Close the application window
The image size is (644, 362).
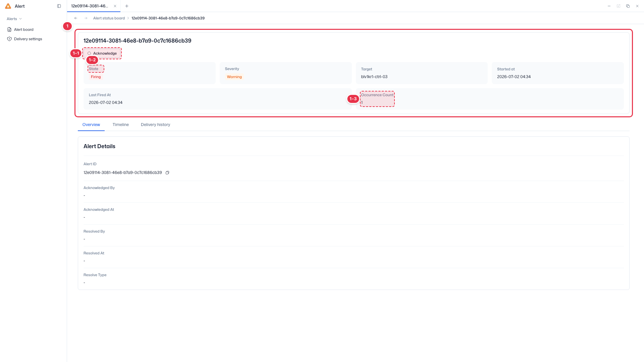[x=637, y=6]
